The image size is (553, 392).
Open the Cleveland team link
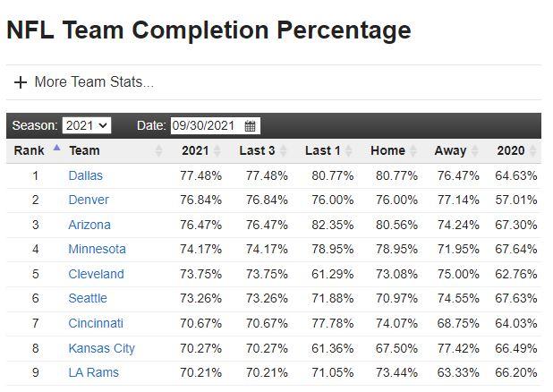click(x=96, y=274)
